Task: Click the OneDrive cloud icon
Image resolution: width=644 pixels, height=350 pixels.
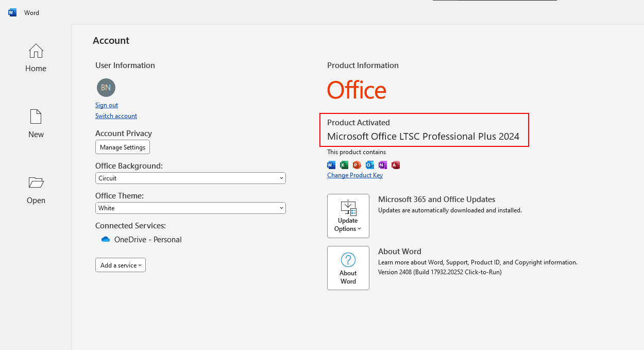Action: click(106, 240)
